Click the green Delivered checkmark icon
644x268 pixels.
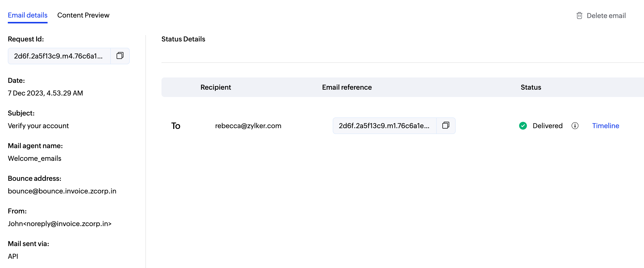523,126
